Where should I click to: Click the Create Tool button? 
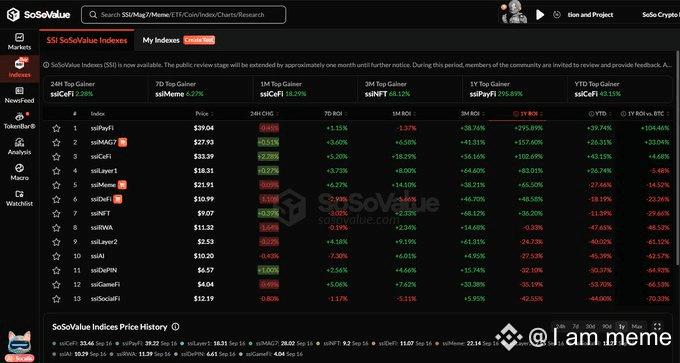click(199, 40)
